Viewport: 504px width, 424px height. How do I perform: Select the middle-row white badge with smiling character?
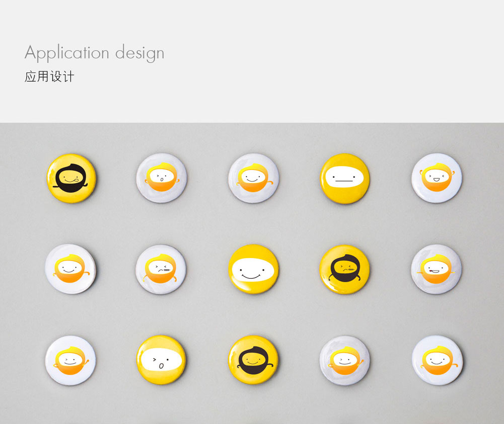click(70, 269)
